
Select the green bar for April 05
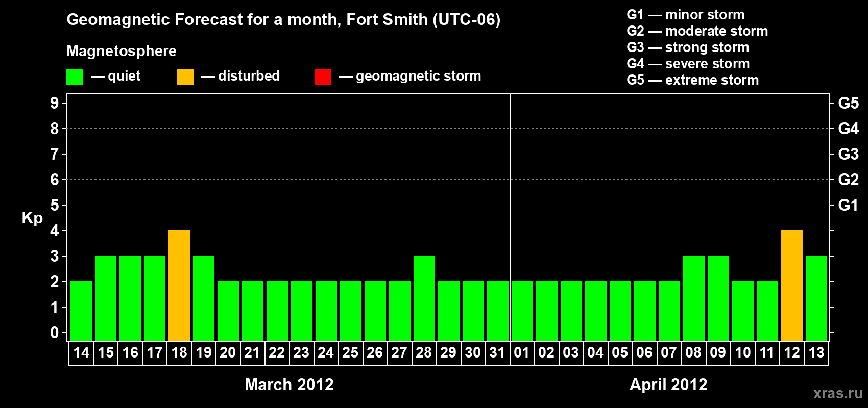coord(620,311)
